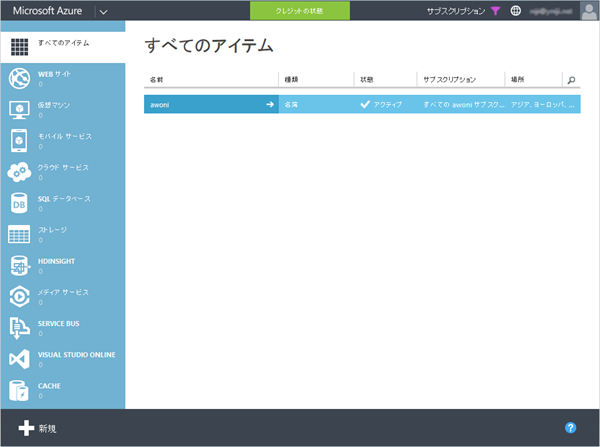Select the HDINSIGHT icon
Image resolution: width=600 pixels, height=447 pixels.
(20, 266)
